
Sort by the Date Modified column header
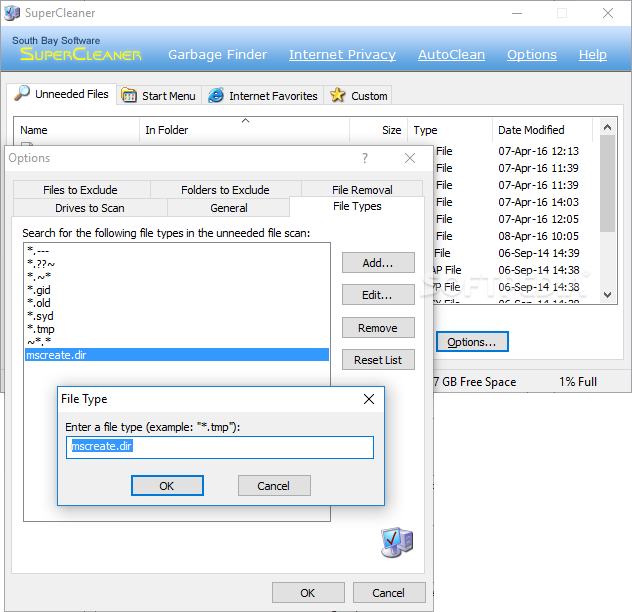coord(542,130)
